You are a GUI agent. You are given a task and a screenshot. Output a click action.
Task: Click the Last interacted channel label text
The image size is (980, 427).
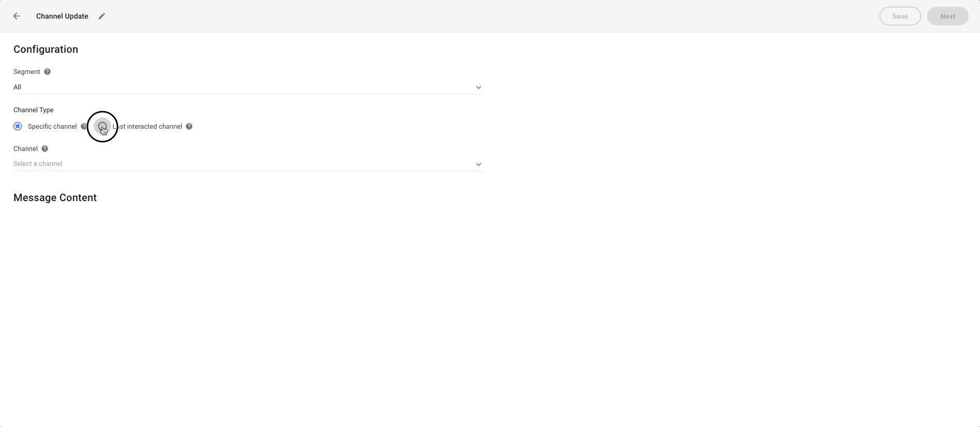point(147,127)
